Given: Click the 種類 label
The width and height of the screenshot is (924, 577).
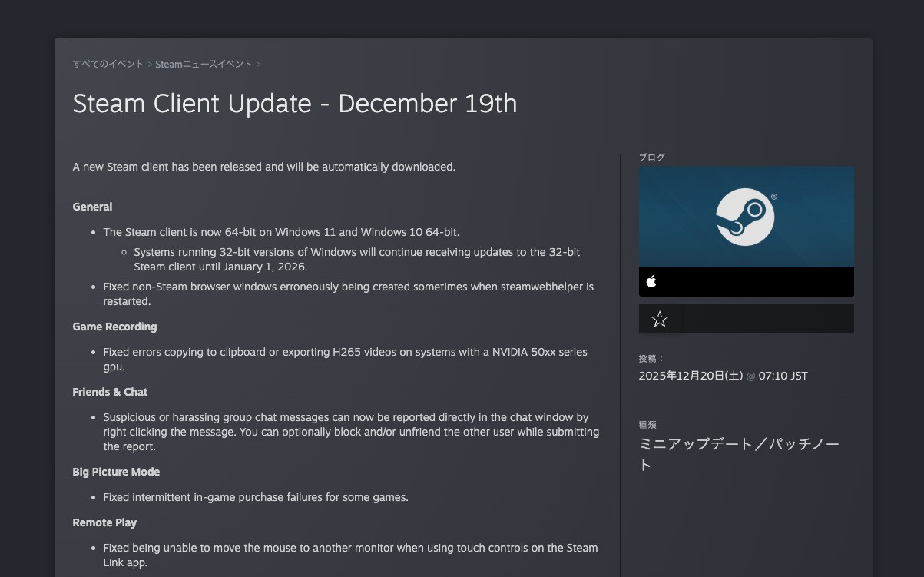Looking at the screenshot, I should [647, 425].
